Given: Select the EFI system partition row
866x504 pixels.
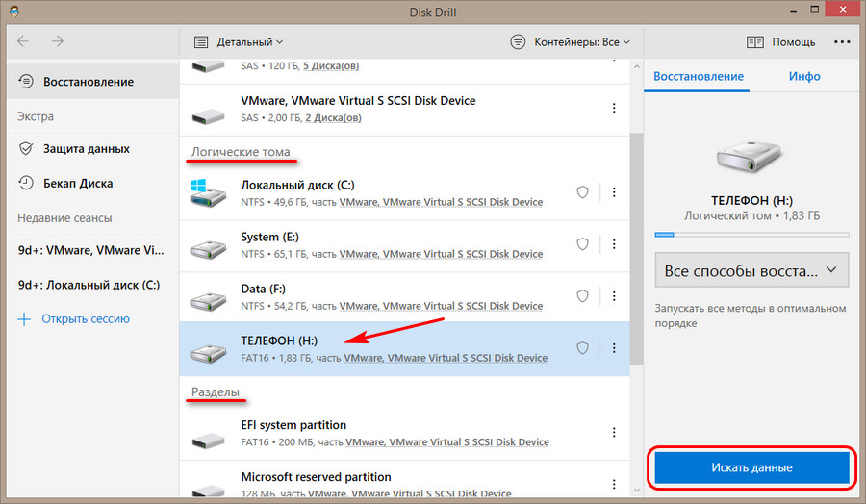Looking at the screenshot, I should click(404, 434).
